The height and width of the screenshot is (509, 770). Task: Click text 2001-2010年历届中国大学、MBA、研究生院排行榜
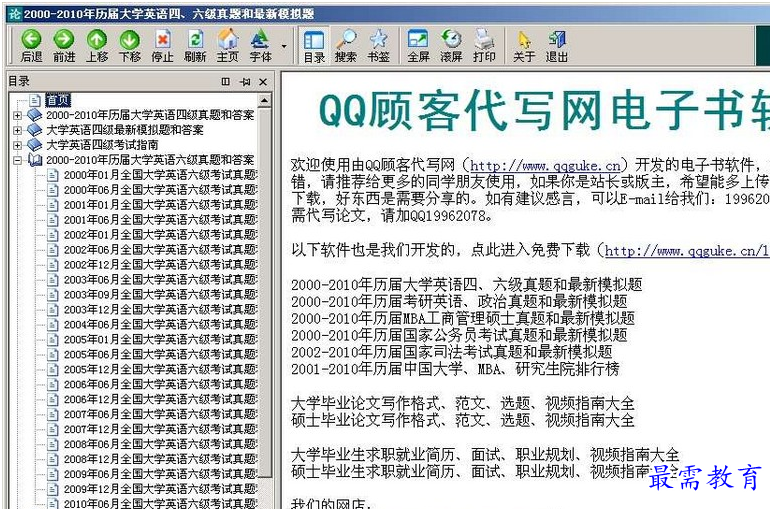pyautogui.click(x=456, y=369)
